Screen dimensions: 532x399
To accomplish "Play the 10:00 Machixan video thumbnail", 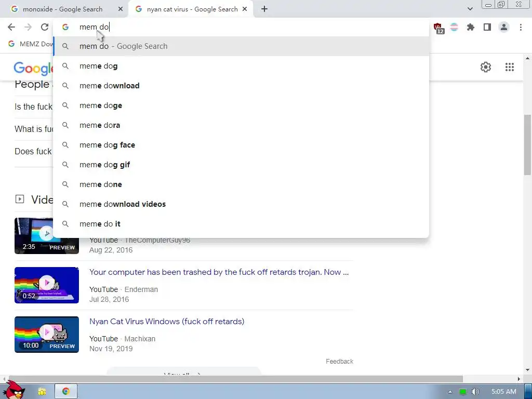I will [46, 335].
